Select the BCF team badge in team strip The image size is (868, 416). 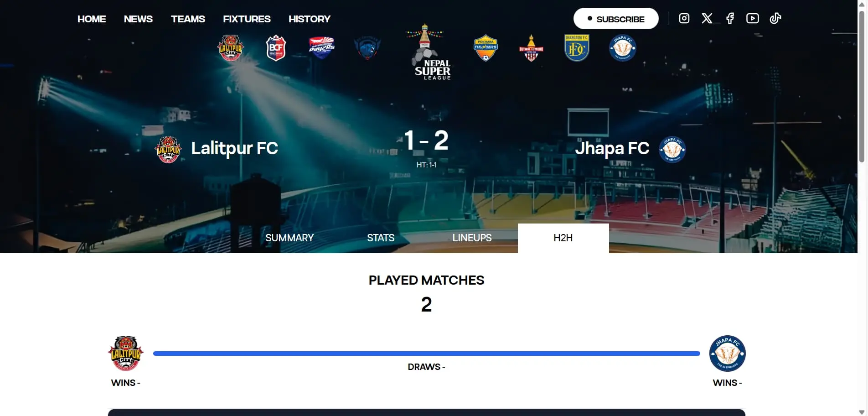(x=276, y=48)
